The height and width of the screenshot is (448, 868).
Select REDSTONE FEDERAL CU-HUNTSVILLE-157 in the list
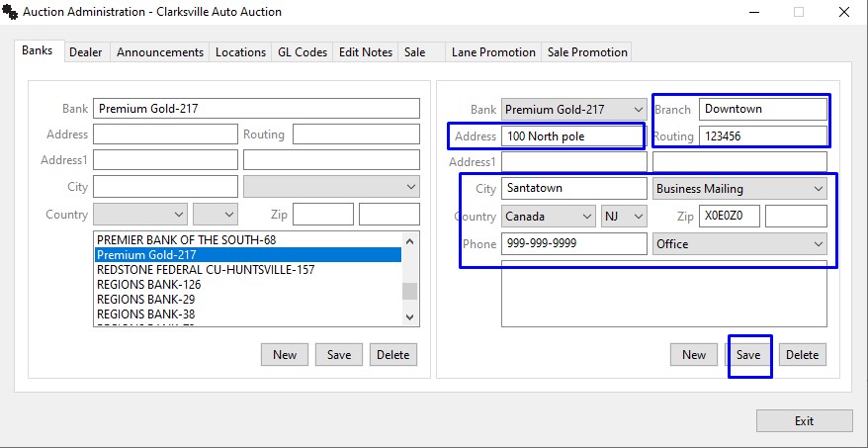206,270
